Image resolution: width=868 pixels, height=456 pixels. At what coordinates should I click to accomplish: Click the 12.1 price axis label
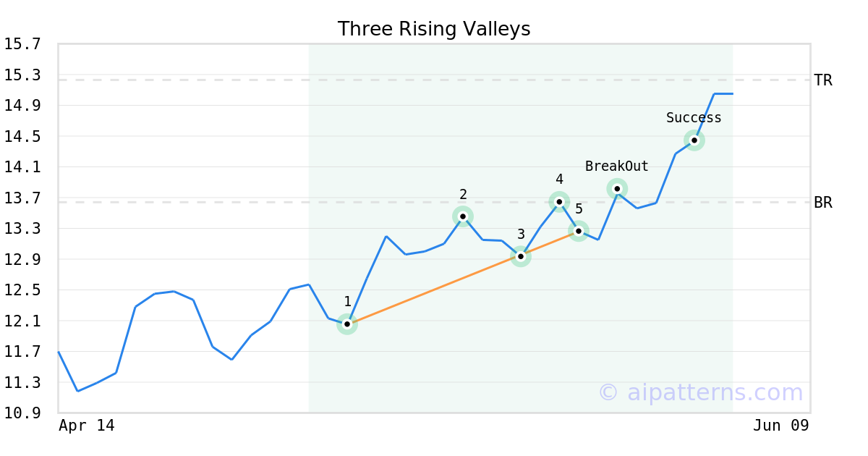(22, 321)
